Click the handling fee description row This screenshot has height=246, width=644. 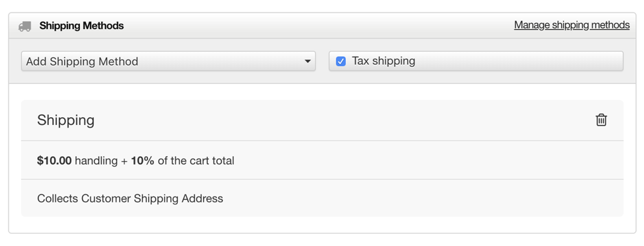(x=322, y=160)
